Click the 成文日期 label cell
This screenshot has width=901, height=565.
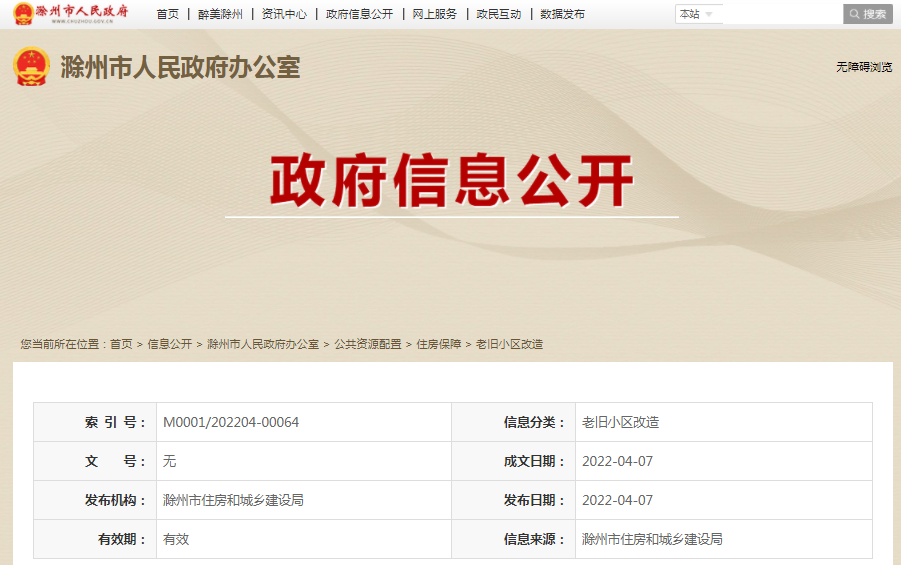[x=514, y=461]
